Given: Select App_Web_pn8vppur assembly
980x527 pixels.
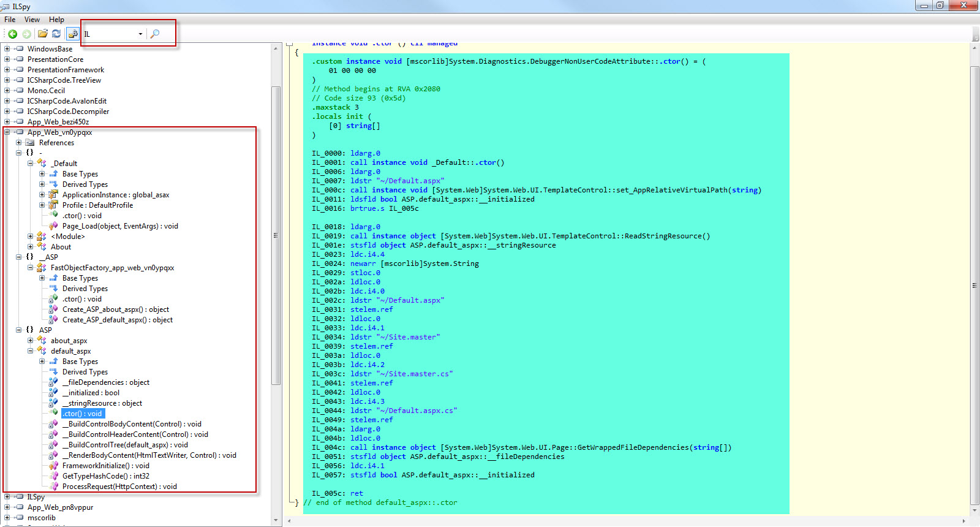Looking at the screenshot, I should 60,507.
